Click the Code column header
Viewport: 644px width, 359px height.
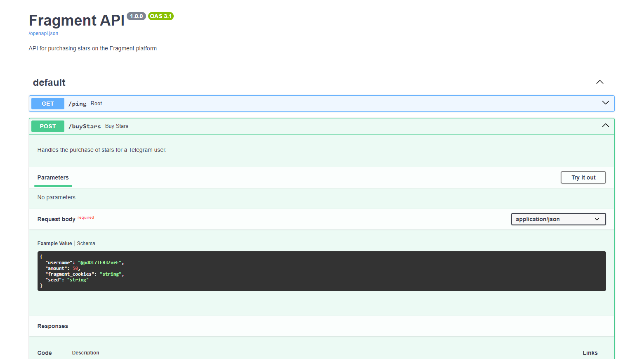tap(45, 353)
